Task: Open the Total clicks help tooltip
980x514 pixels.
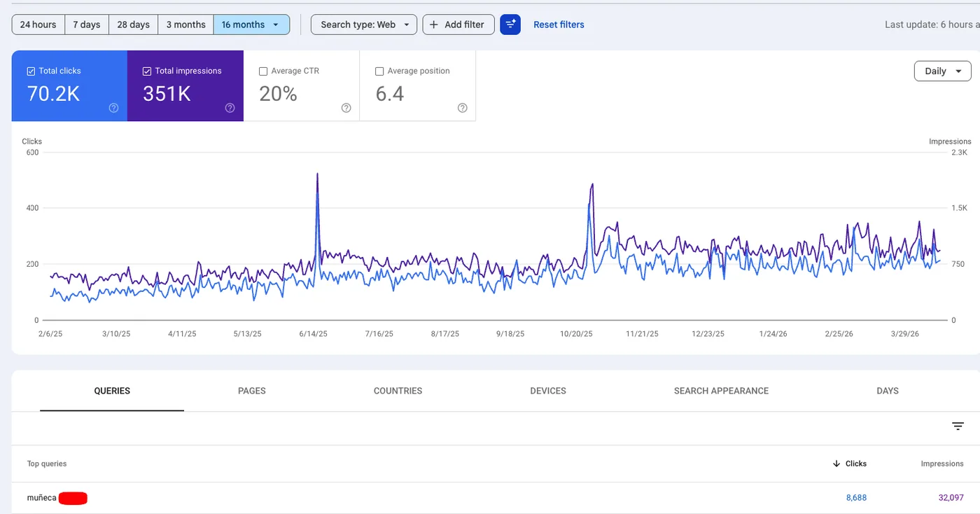Action: click(111, 108)
